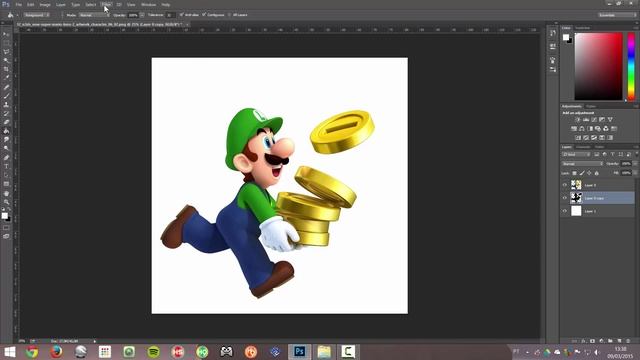This screenshot has width=640, height=360.
Task: Open the Window menu
Action: 148,4
